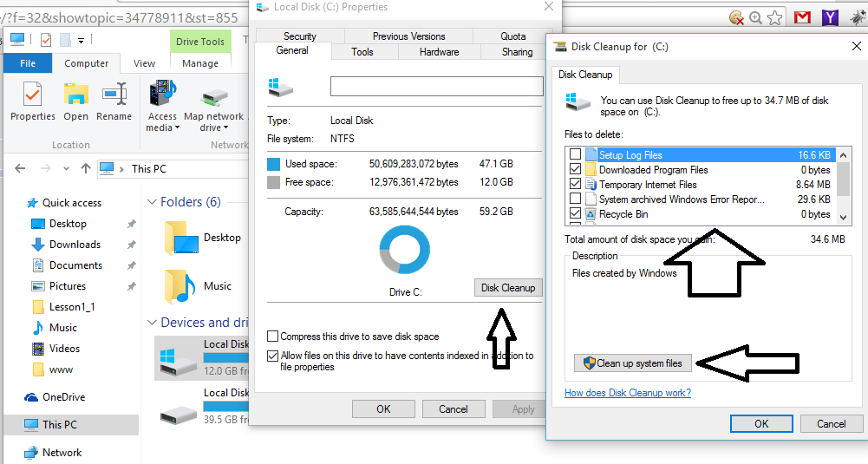Click the Open folder ribbon icon
Screen dimensions: 868x464
coord(75,95)
